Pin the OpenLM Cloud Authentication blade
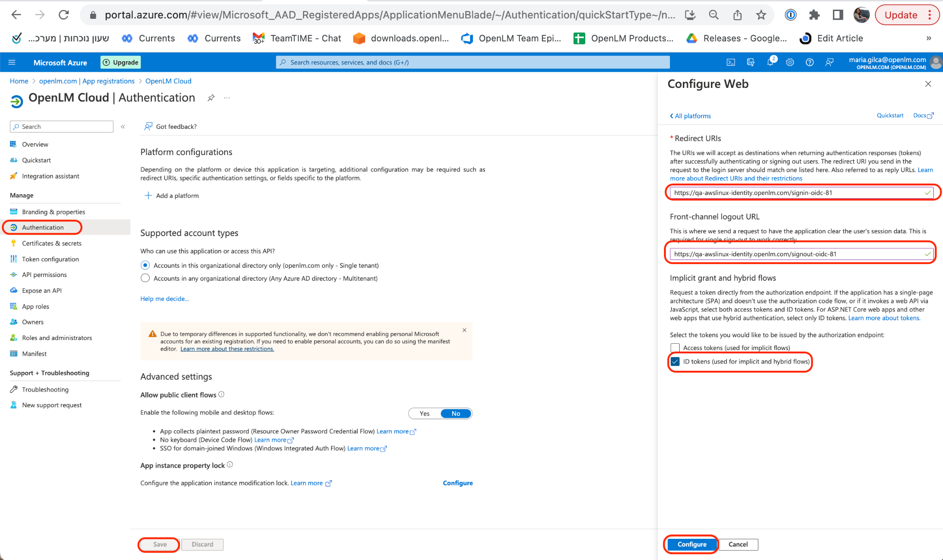 point(211,98)
